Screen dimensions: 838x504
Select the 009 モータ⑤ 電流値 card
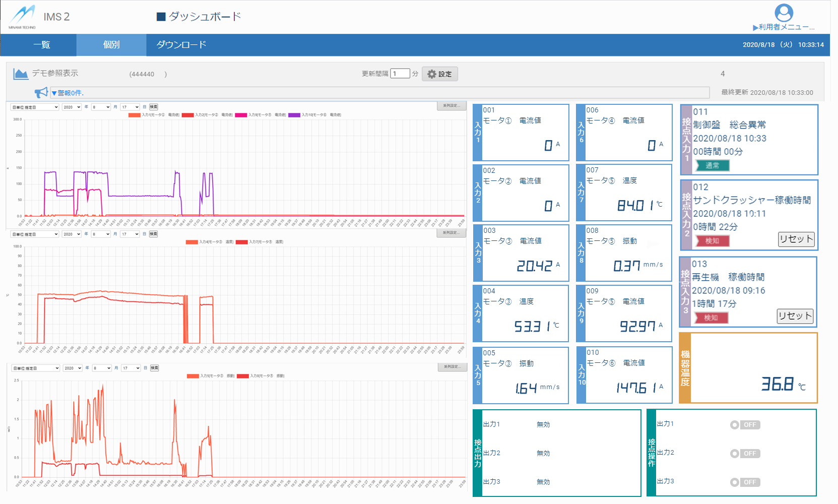(x=624, y=313)
